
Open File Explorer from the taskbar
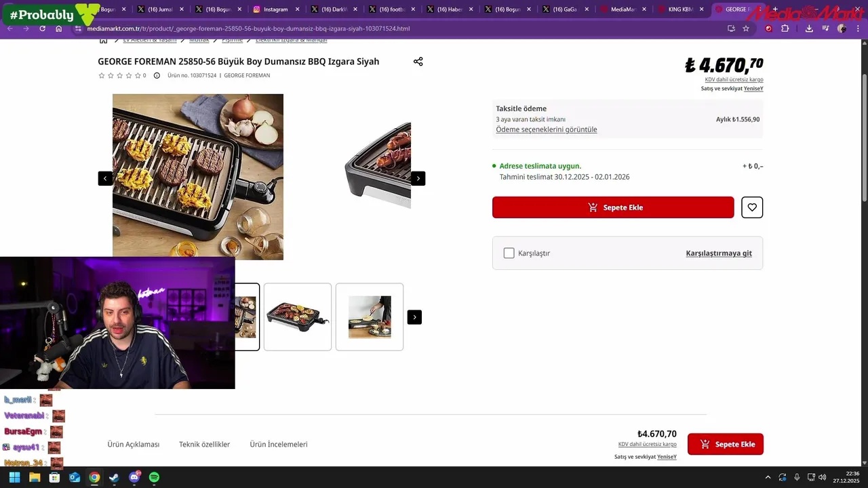coord(35,477)
